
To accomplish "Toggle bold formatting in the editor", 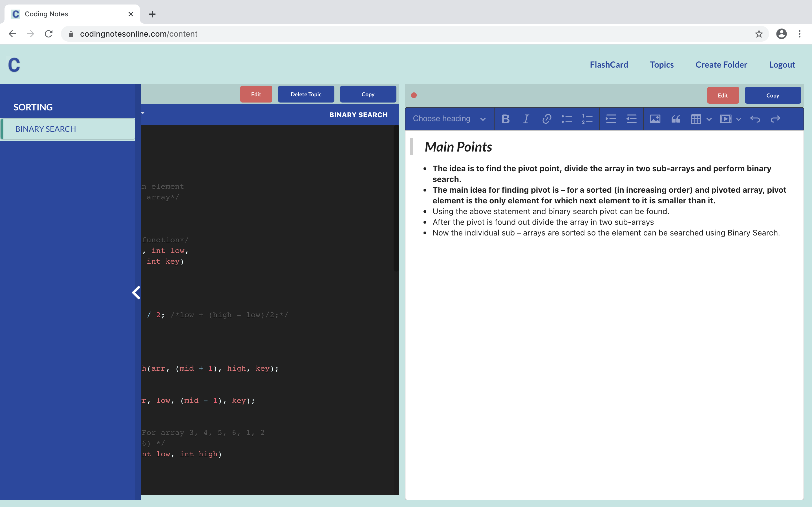I will 505,118.
